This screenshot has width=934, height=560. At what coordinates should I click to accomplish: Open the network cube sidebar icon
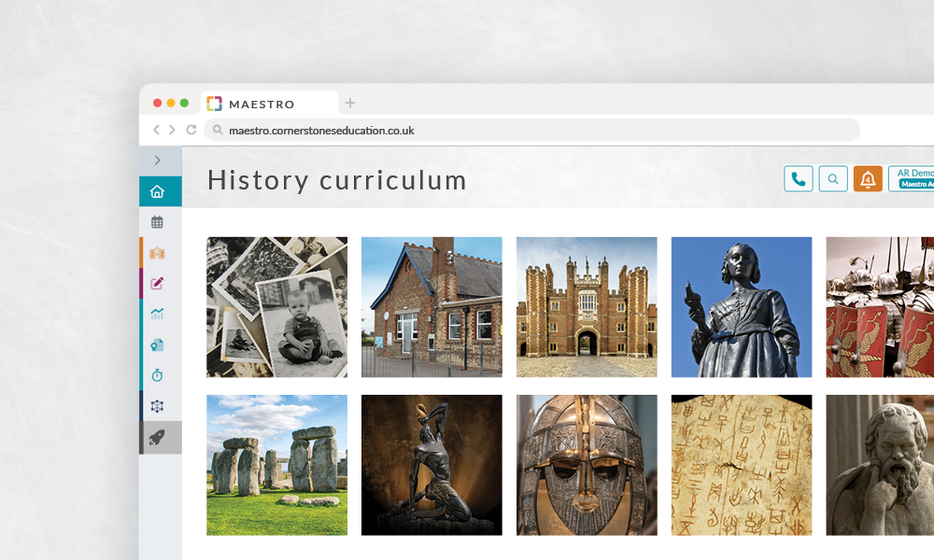pos(157,406)
